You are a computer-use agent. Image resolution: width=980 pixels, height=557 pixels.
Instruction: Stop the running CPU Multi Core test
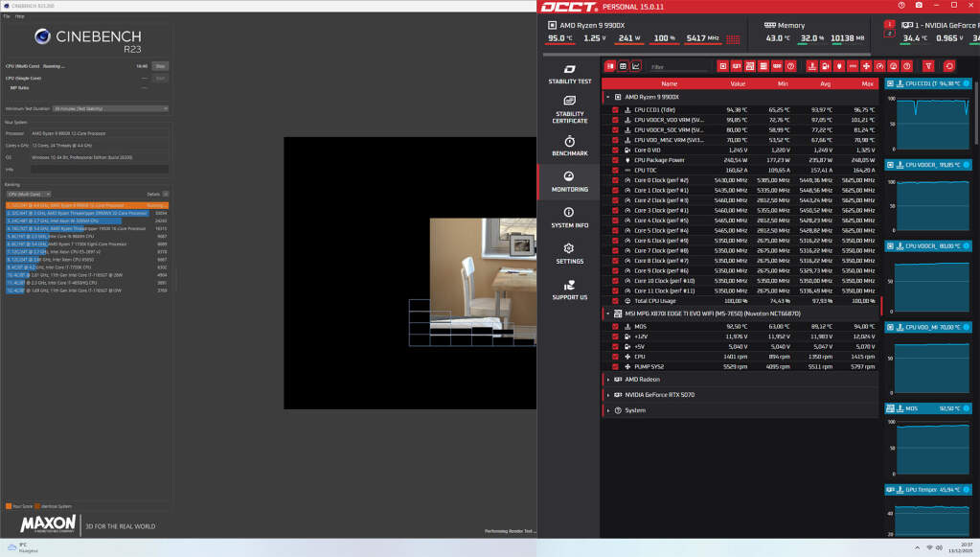click(160, 66)
